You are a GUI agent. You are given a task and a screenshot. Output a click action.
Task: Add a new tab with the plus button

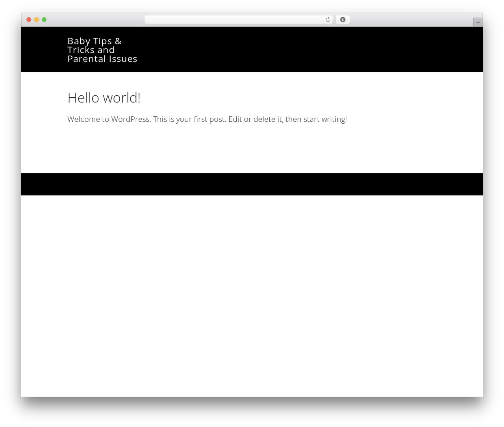point(478,22)
